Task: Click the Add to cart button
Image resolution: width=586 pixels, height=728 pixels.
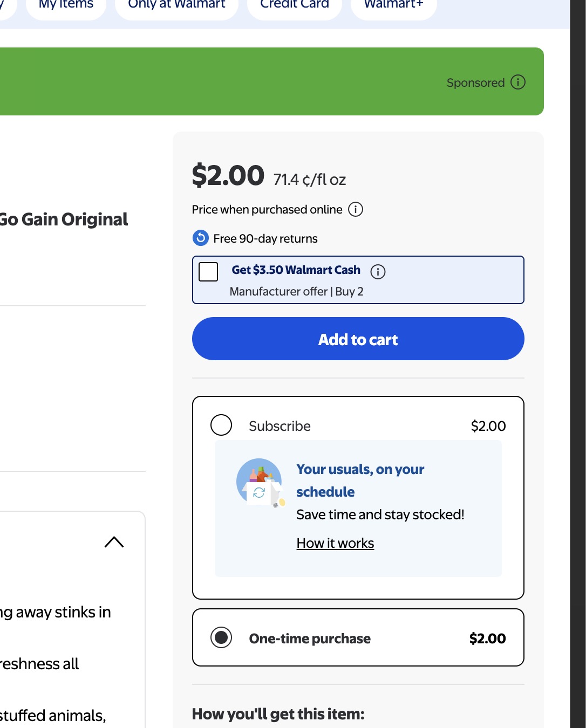Action: click(x=358, y=339)
